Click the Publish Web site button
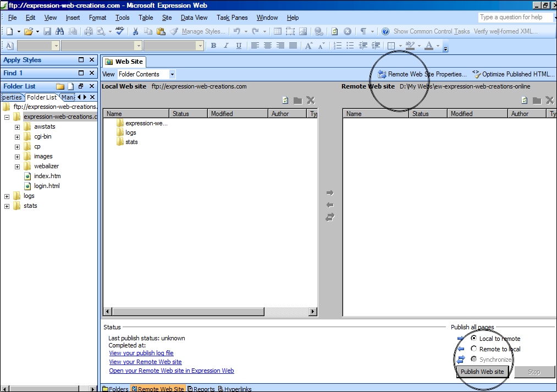This screenshot has width=557, height=392. 482,372
